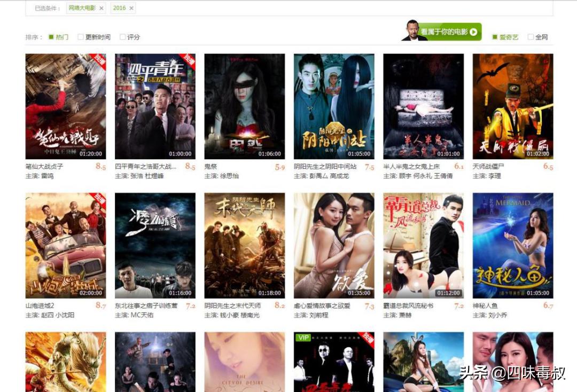Click actor name 刘前程
577x392 pixels.
click(x=318, y=315)
